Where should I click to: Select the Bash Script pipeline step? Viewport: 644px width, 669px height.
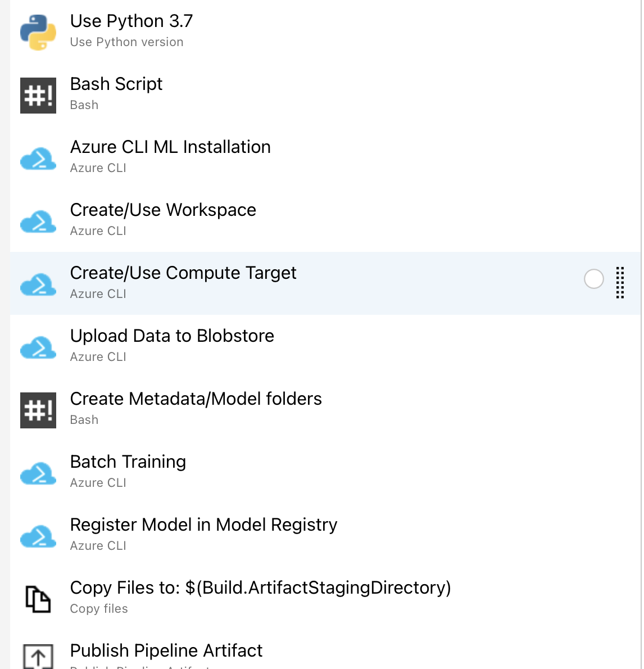(116, 84)
